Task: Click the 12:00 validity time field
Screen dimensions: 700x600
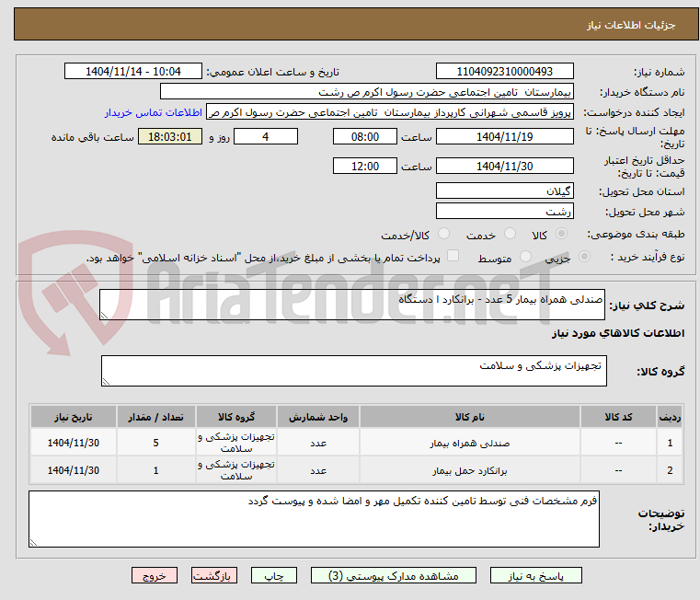Action: (365, 166)
